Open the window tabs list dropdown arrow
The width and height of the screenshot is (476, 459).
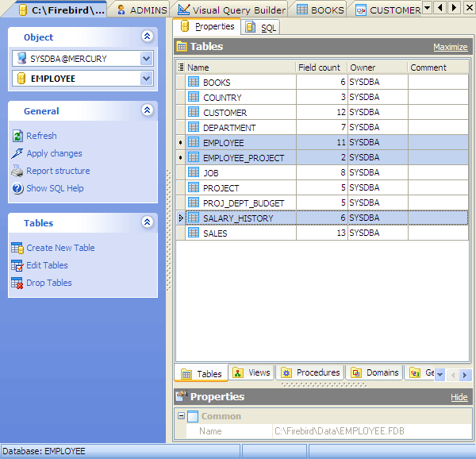point(427,7)
